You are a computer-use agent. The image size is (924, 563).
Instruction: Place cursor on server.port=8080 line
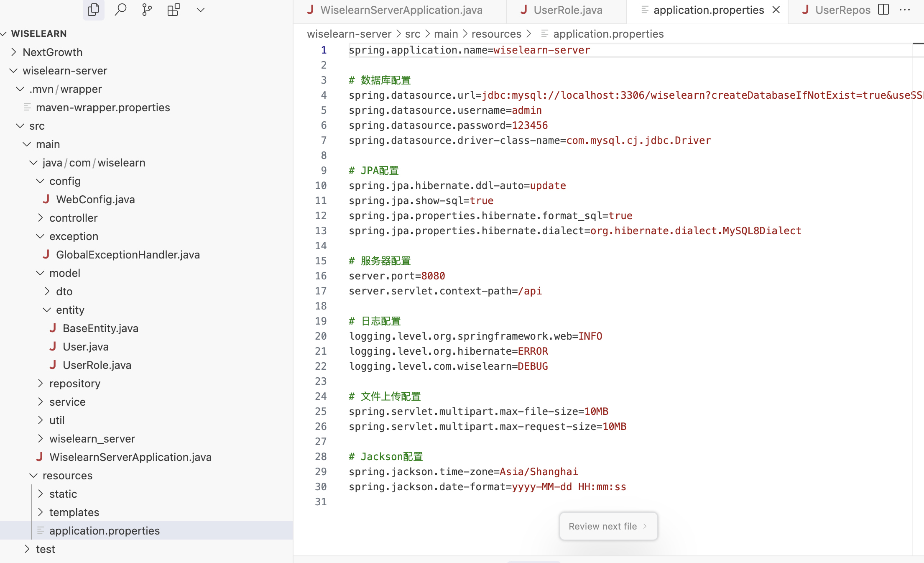tap(397, 276)
